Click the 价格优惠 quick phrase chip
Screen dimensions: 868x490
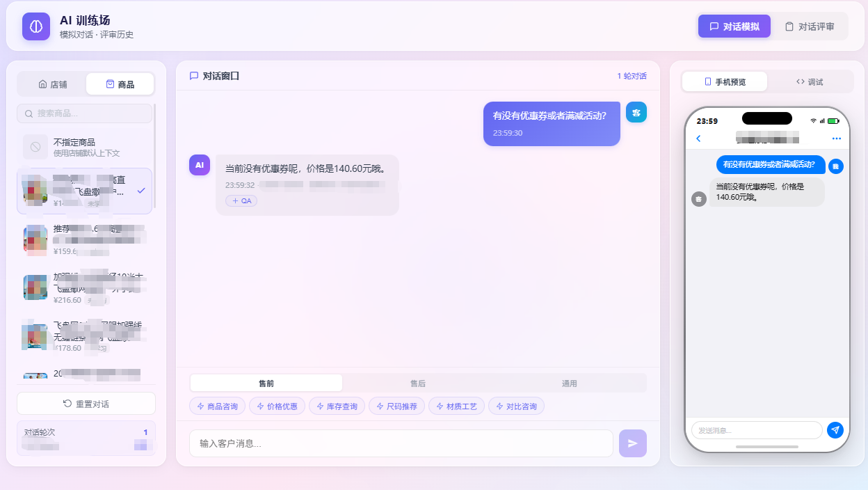(x=277, y=406)
